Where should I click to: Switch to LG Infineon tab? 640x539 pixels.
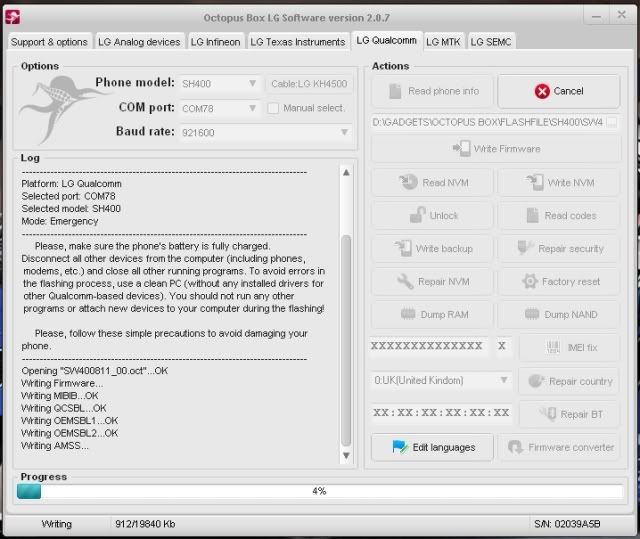pos(216,42)
